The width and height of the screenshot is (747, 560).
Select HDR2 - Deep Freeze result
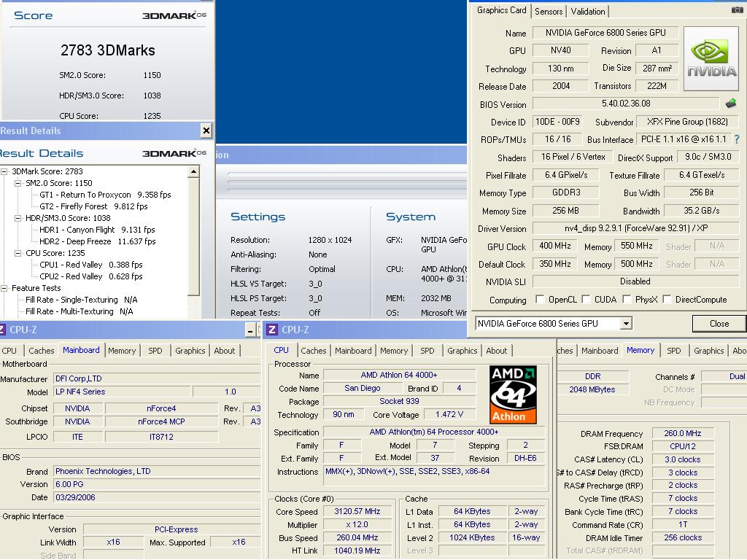[x=98, y=241]
